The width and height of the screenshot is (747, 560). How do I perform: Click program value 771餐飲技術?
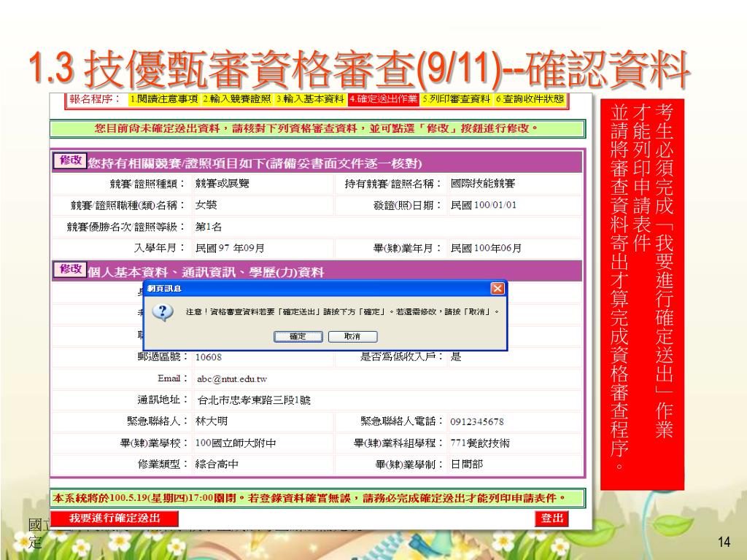pos(480,443)
